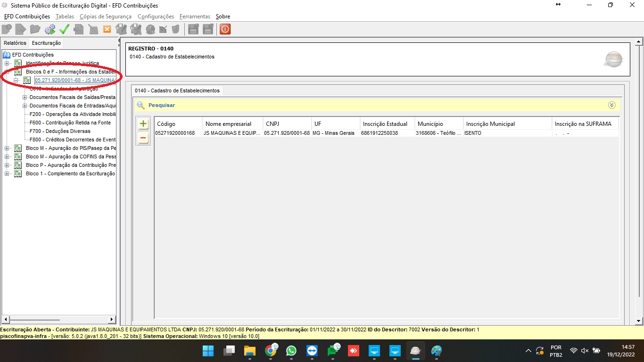
Task: Click the orange X close-escrituração icon
Action: pos(107,29)
